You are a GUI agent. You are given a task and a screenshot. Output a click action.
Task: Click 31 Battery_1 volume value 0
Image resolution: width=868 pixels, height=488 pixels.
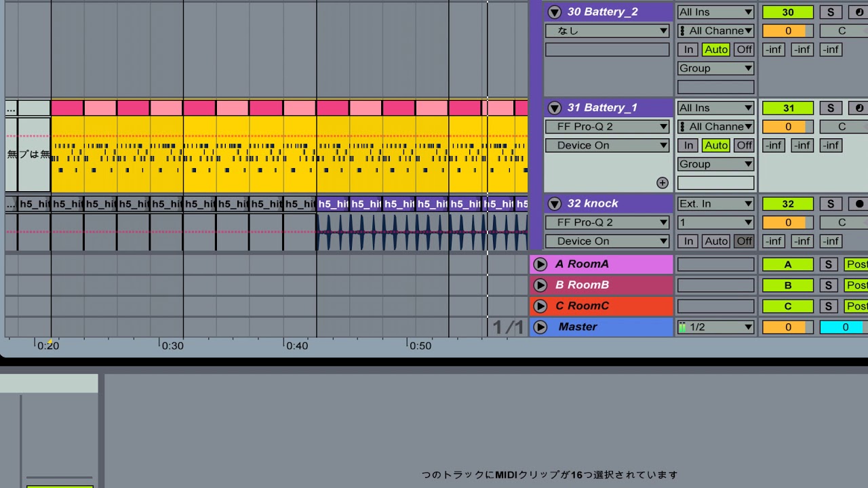[788, 127]
